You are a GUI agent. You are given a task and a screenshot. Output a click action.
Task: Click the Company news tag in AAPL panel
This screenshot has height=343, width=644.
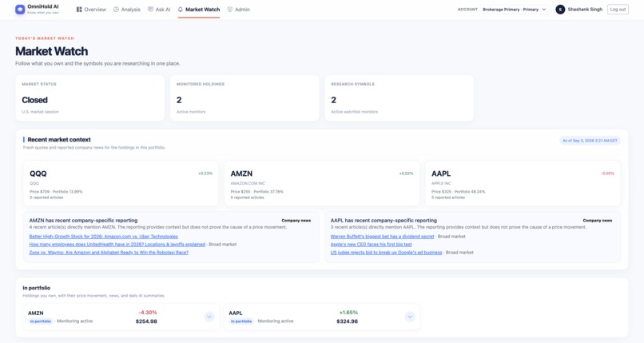tap(598, 221)
